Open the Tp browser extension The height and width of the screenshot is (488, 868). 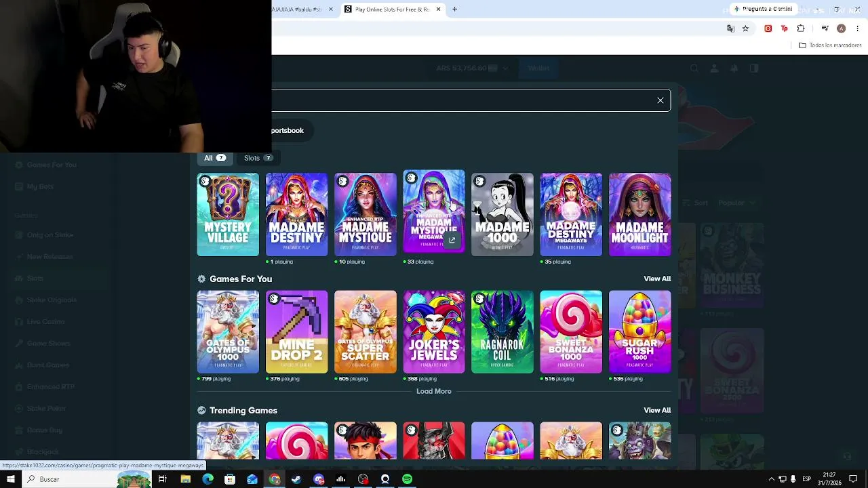point(785,28)
